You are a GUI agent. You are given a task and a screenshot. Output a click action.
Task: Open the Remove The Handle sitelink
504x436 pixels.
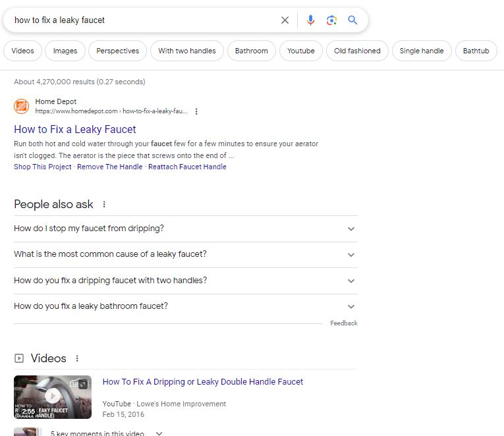click(x=109, y=167)
